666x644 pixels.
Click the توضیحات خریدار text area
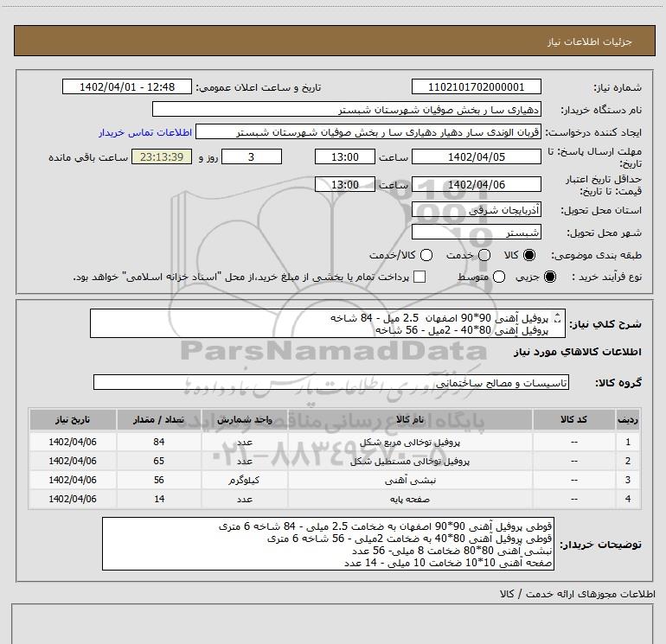(328, 544)
